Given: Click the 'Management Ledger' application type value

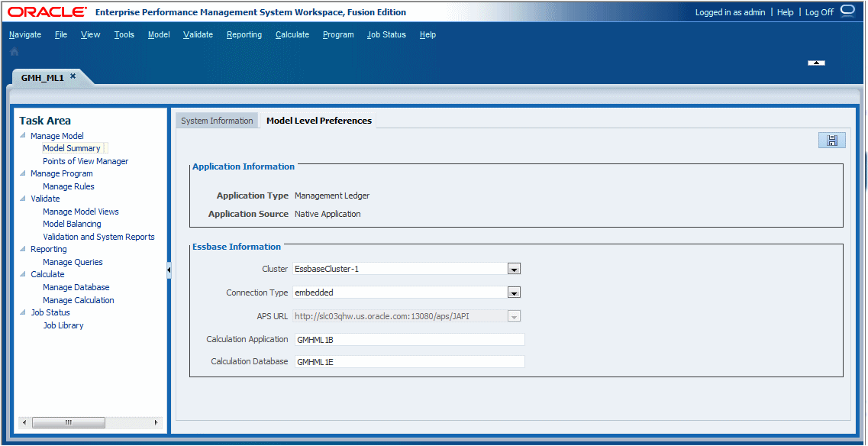Looking at the screenshot, I should (x=332, y=196).
